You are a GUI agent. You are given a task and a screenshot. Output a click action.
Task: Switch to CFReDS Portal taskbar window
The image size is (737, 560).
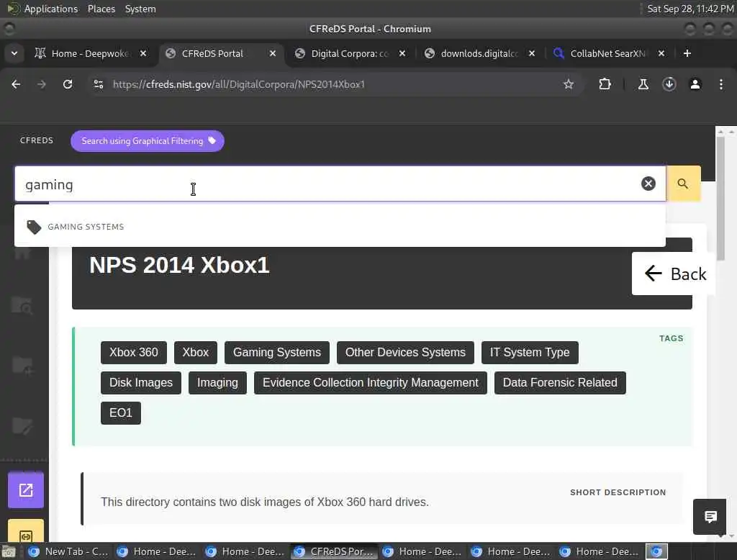point(335,551)
